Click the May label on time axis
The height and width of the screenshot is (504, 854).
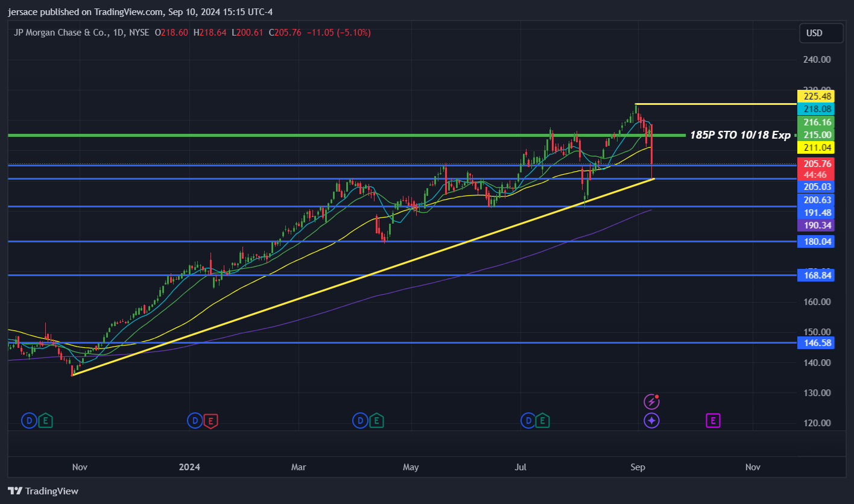pyautogui.click(x=411, y=467)
